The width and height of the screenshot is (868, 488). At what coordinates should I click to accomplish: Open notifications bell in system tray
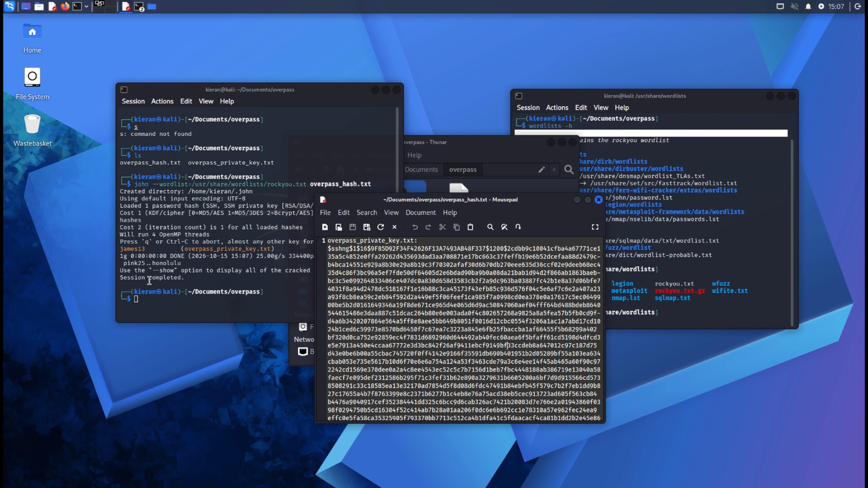click(808, 6)
